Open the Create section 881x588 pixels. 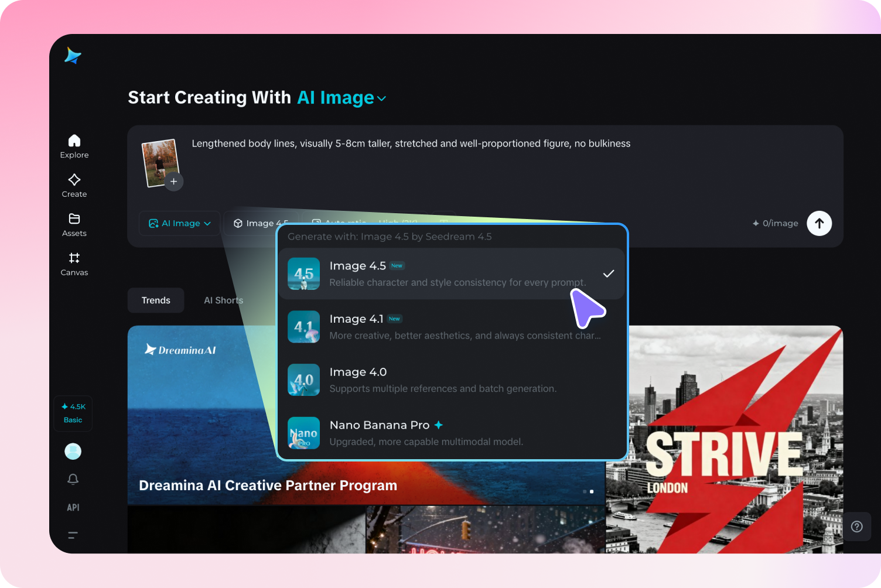pos(74,186)
